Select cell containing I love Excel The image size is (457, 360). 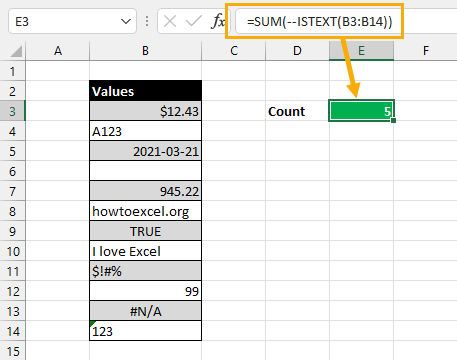pyautogui.click(x=145, y=251)
